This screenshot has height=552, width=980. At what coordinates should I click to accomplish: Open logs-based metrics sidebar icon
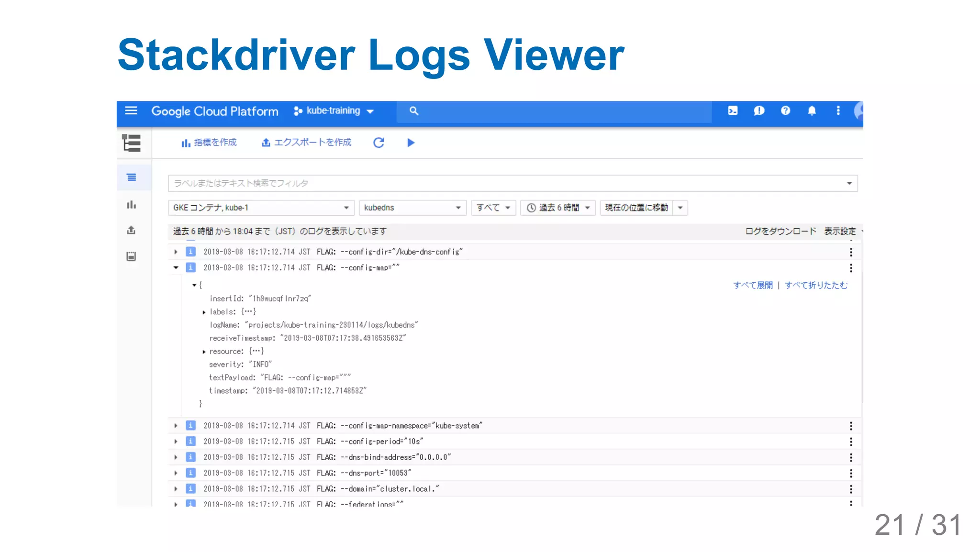pos(131,205)
